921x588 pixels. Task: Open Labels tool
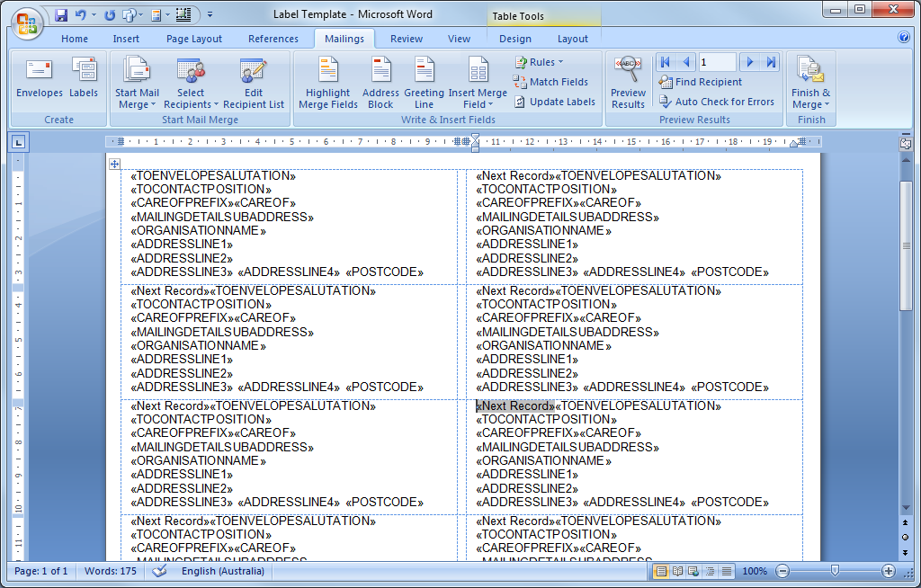(84, 77)
